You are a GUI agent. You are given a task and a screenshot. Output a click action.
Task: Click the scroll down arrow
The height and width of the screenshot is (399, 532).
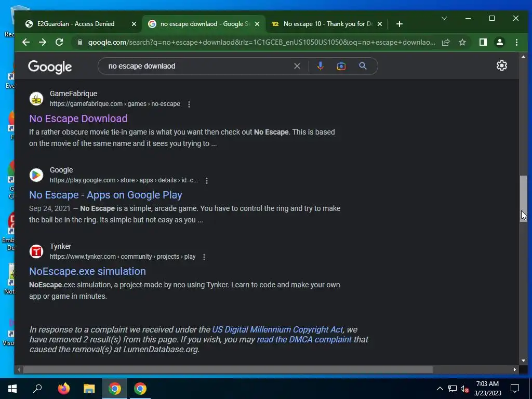(524, 361)
